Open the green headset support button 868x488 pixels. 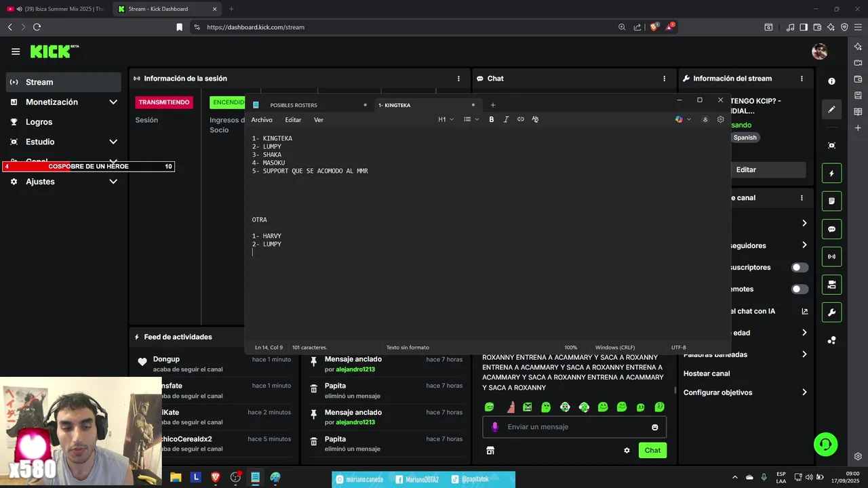pos(825,445)
